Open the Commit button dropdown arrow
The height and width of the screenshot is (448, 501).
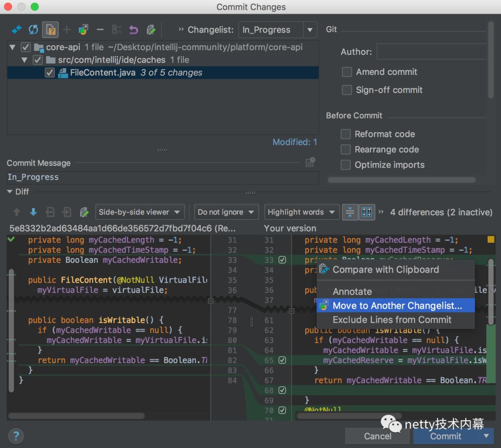[486, 436]
